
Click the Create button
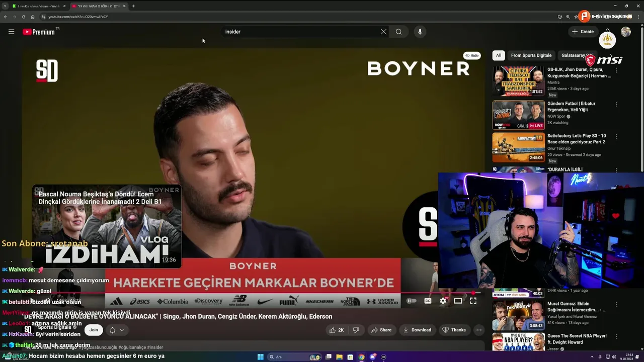[583, 32]
